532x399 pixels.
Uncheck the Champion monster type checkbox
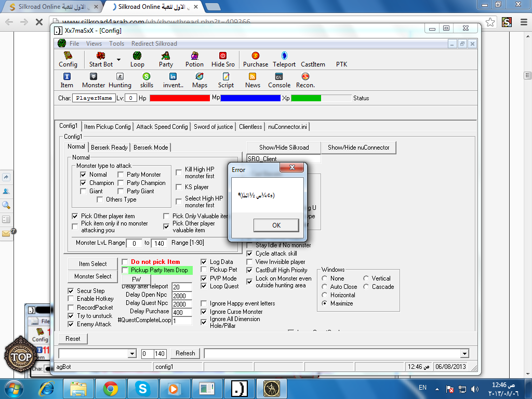pos(83,183)
